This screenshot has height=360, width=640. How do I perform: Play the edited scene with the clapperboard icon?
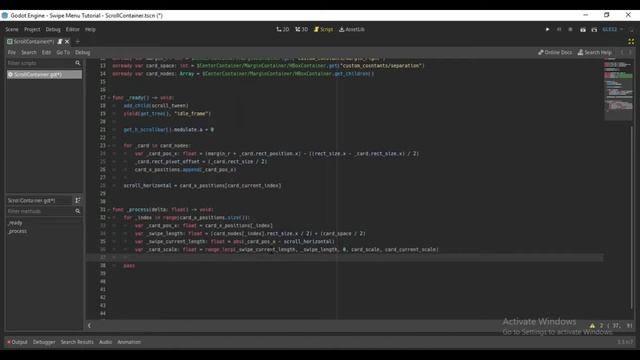pos(582,29)
